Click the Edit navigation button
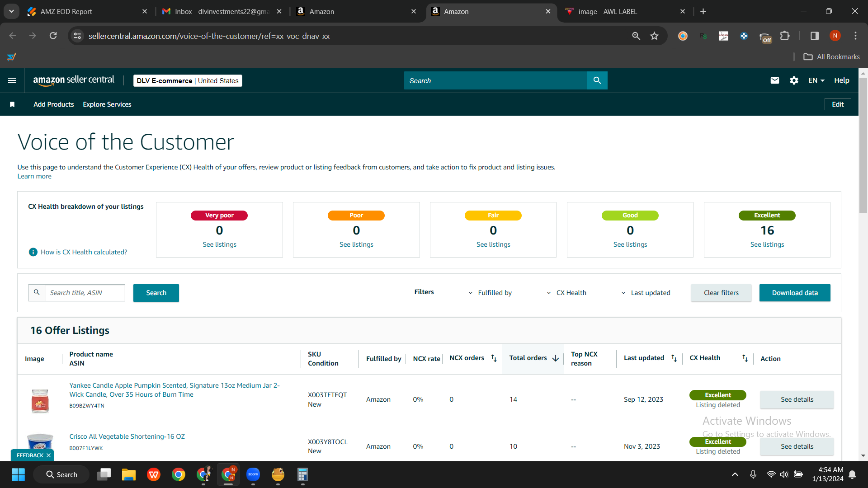This screenshot has width=868, height=488. click(x=838, y=104)
